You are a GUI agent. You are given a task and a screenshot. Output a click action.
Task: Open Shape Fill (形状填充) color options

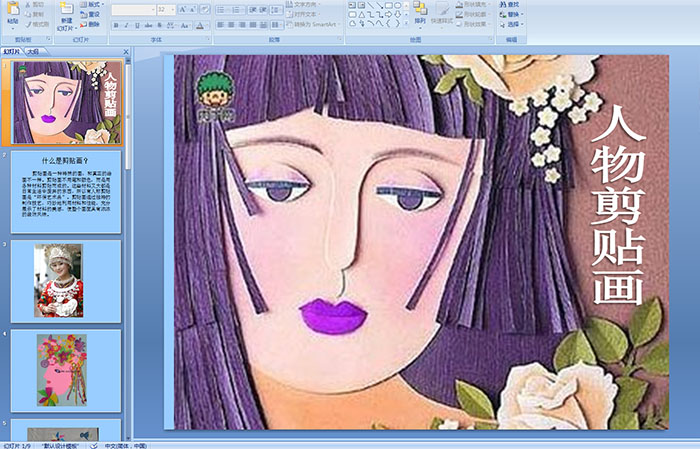pos(472,4)
